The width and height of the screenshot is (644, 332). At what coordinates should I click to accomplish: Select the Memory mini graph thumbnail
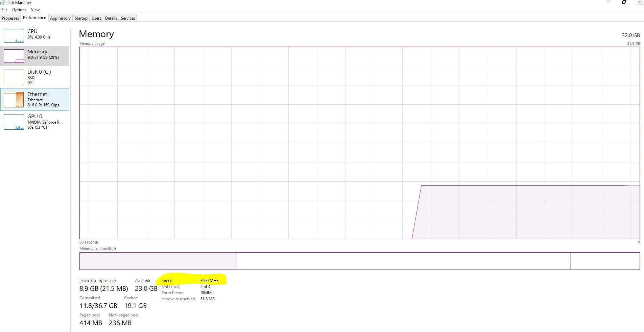click(x=14, y=56)
